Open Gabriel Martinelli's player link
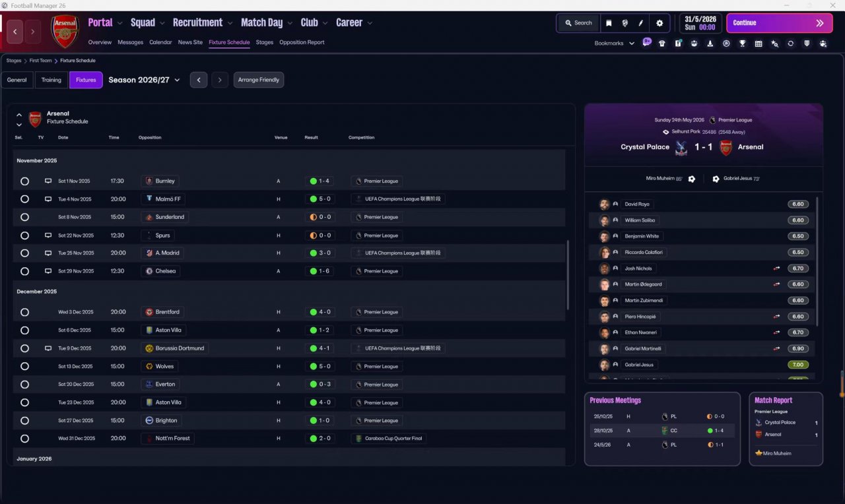This screenshot has width=845, height=504. click(x=643, y=349)
